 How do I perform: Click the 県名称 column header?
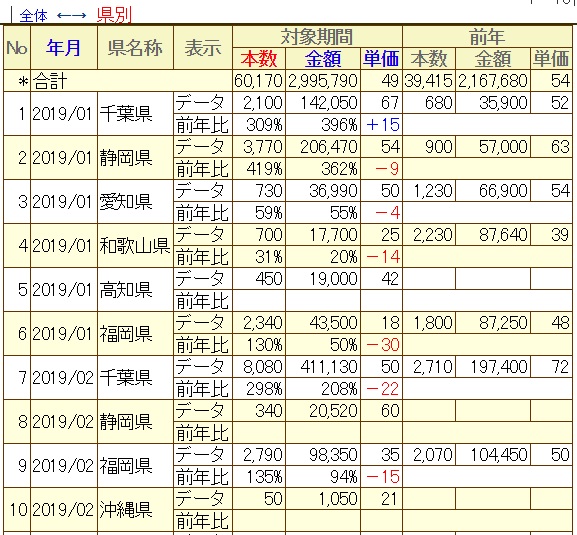(135, 48)
